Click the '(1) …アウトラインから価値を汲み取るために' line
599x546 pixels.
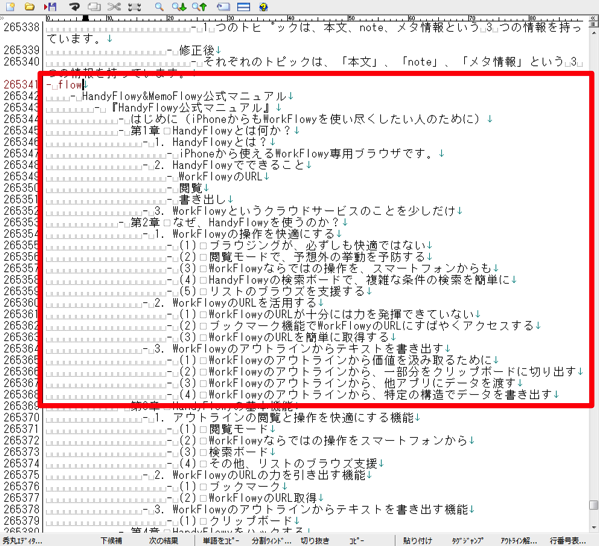tap(335, 360)
